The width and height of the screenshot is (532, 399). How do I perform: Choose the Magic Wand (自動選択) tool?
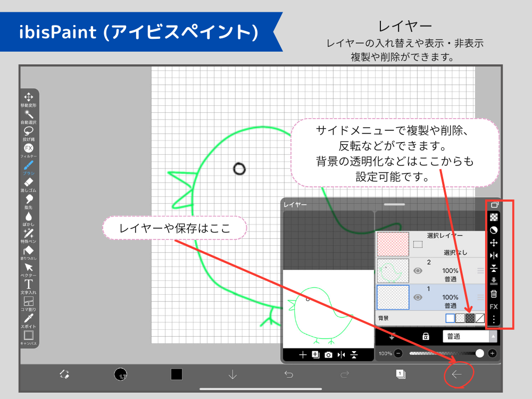click(29, 115)
